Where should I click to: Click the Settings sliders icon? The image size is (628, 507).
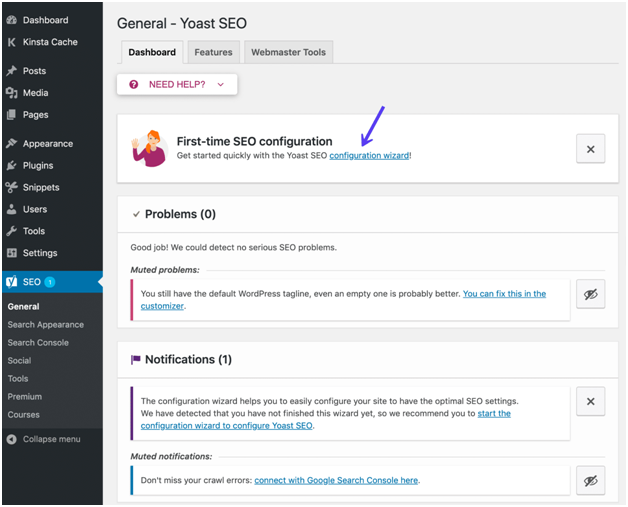point(12,253)
